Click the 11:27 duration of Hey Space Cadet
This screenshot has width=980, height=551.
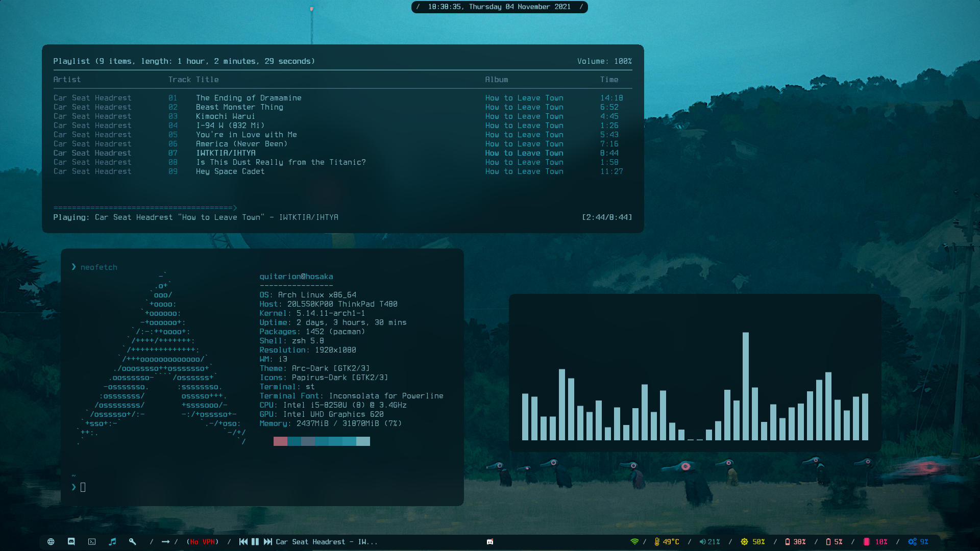611,171
